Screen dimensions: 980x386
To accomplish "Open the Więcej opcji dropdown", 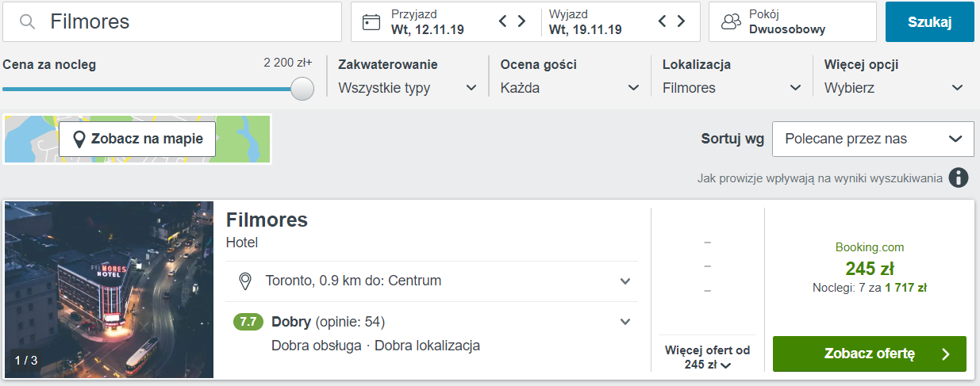I will (894, 88).
